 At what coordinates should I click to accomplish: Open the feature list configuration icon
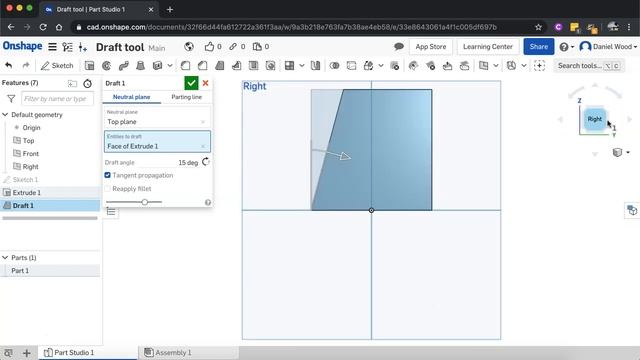[x=67, y=47]
